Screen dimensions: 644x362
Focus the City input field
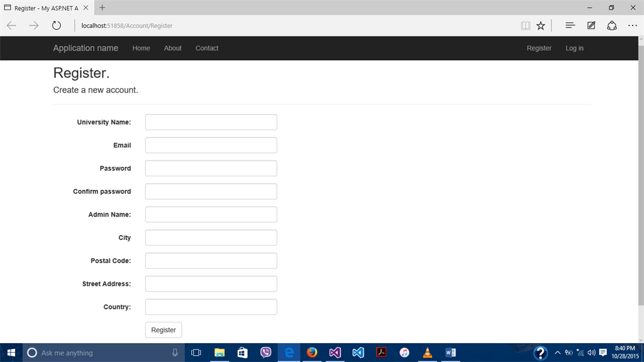point(211,237)
